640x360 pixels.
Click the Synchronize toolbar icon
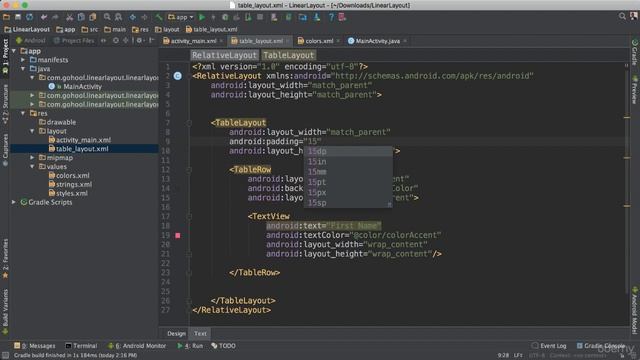tap(29, 17)
